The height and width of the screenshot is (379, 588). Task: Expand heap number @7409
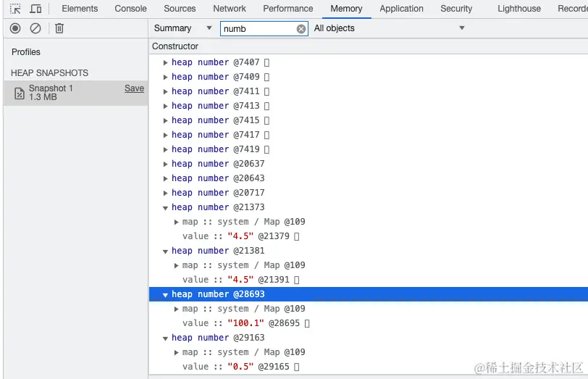[x=165, y=78]
